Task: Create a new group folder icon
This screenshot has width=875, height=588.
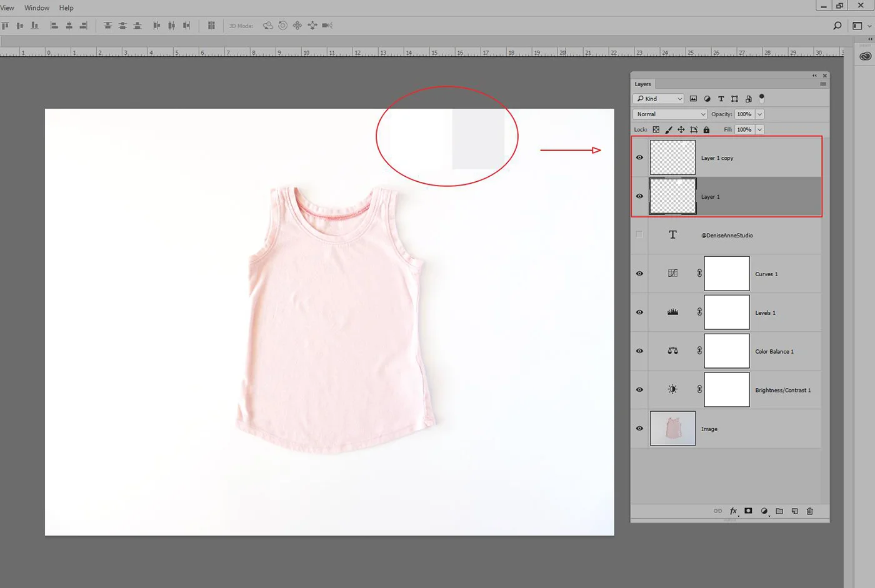Action: (779, 511)
